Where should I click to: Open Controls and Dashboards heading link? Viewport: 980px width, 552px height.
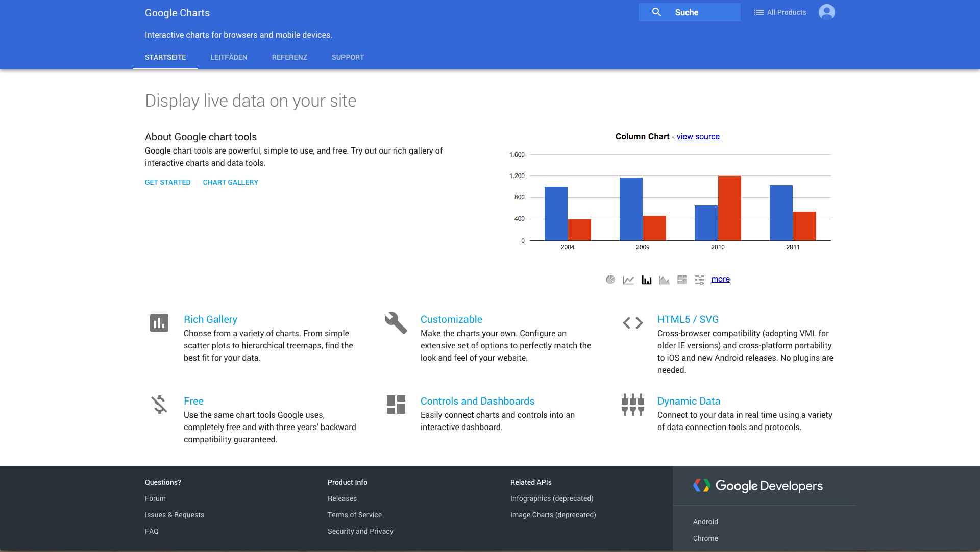tap(477, 401)
